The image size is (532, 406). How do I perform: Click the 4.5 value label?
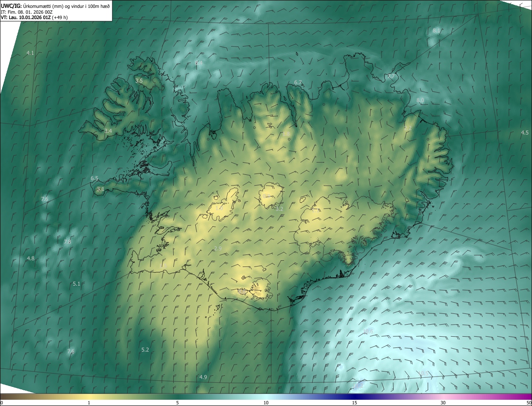pos(525,132)
